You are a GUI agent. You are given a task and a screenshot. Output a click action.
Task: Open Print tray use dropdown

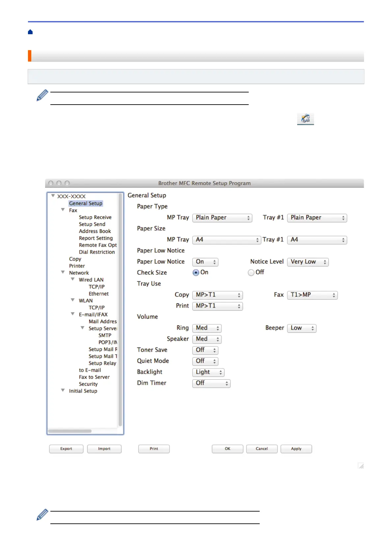[x=218, y=306]
